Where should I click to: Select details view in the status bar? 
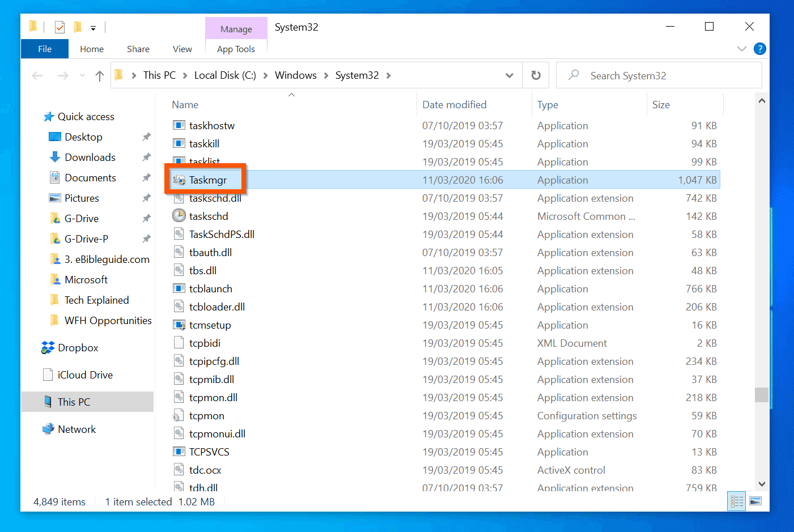coord(736,501)
